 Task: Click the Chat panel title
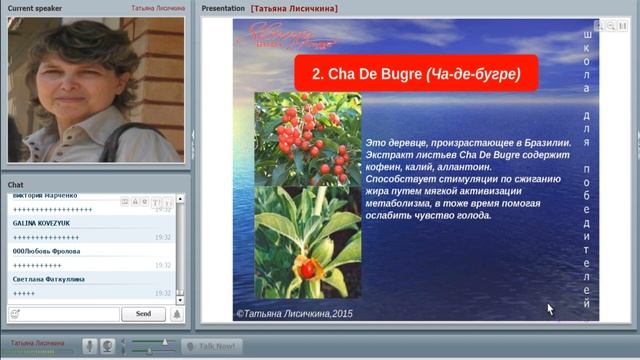click(x=16, y=185)
